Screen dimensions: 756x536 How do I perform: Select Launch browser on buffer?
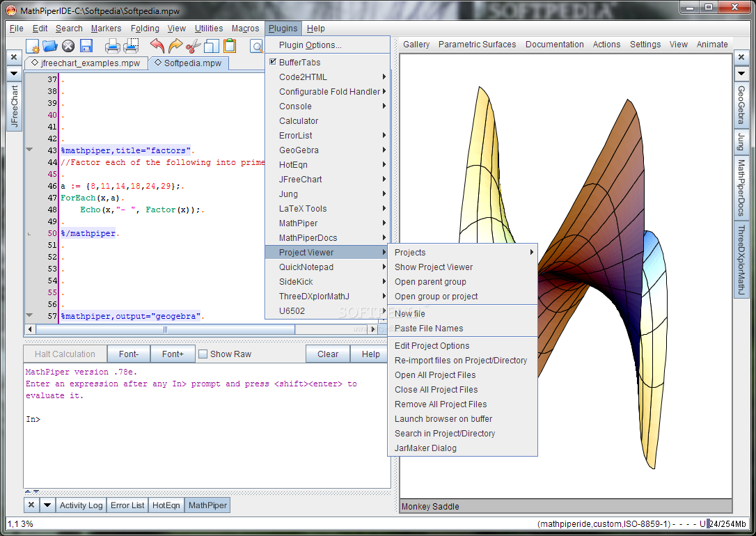pos(463,419)
